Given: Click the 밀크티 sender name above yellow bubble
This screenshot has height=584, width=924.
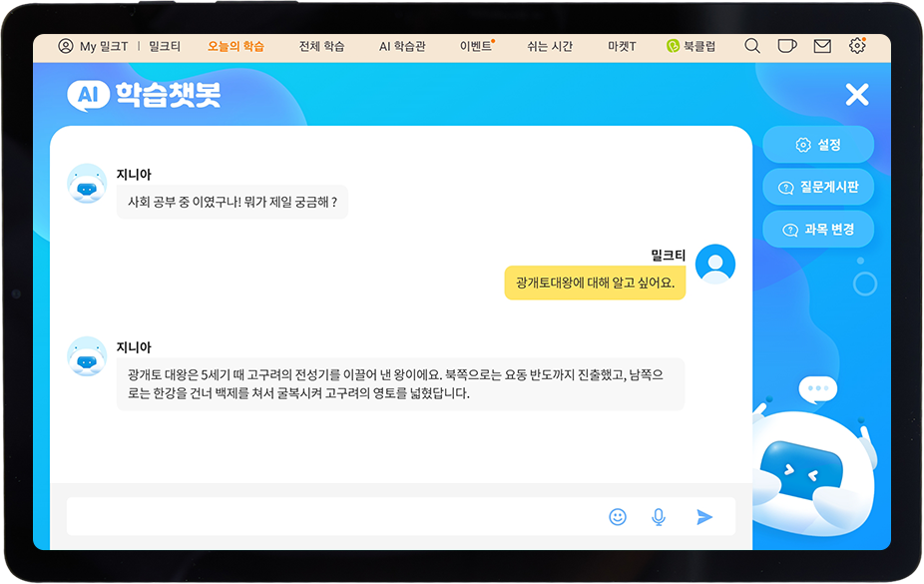Looking at the screenshot, I should tap(668, 256).
